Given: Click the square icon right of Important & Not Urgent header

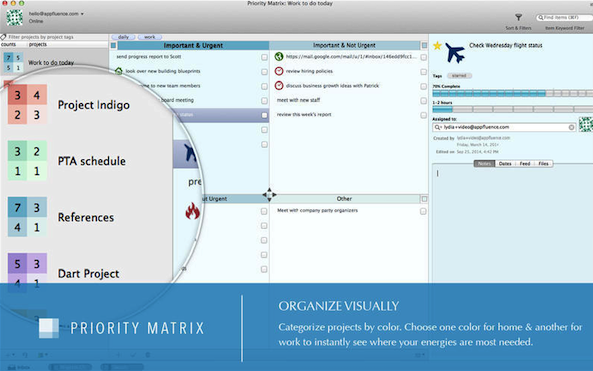Looking at the screenshot, I should click(424, 45).
